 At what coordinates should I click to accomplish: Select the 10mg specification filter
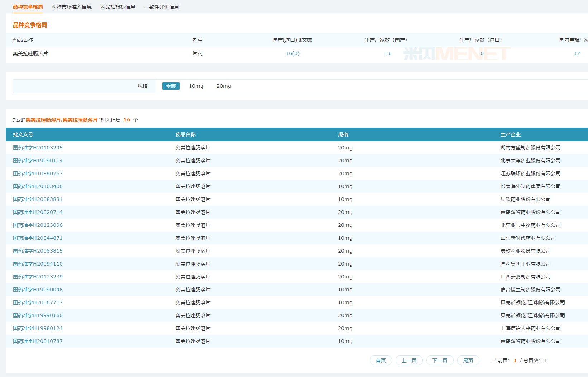point(196,86)
